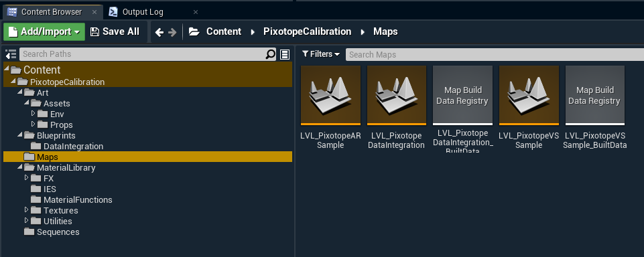Image resolution: width=644 pixels, height=257 pixels.
Task: Click the forward navigation arrow
Action: (x=172, y=32)
